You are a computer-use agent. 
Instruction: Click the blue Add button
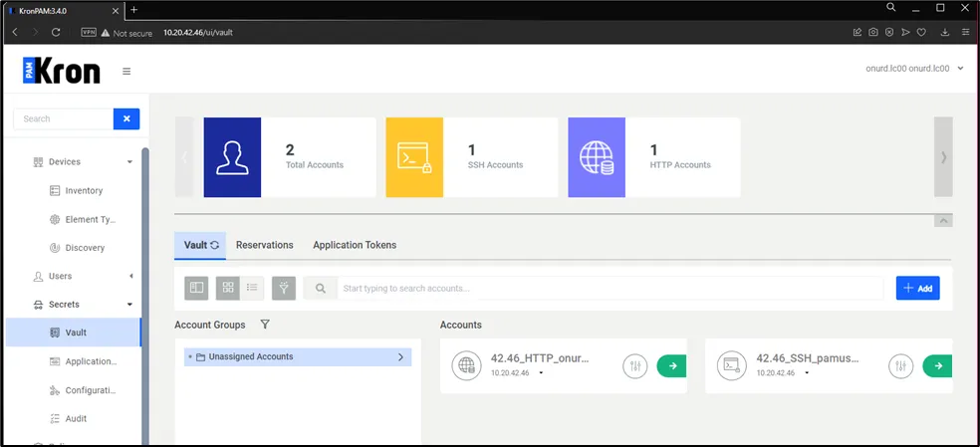click(x=917, y=288)
